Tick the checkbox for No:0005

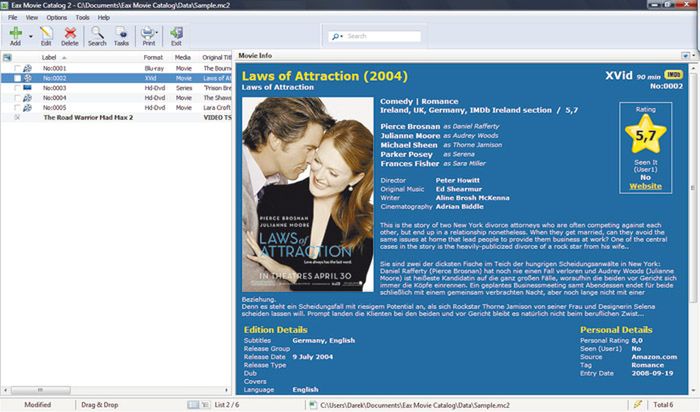coord(17,108)
